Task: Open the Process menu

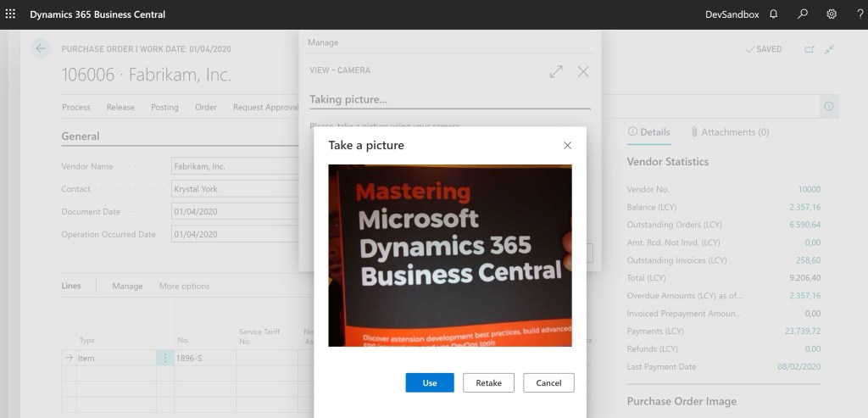Action: [76, 107]
